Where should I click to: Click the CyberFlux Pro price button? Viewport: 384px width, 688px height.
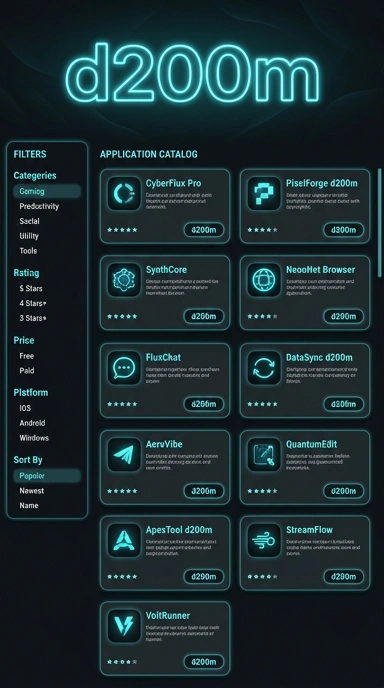pyautogui.click(x=204, y=229)
